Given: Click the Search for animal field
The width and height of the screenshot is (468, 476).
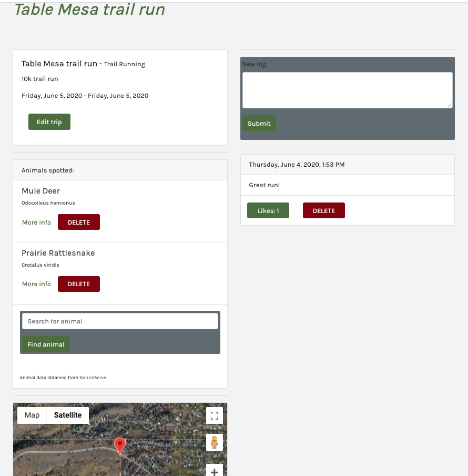Looking at the screenshot, I should click(119, 321).
